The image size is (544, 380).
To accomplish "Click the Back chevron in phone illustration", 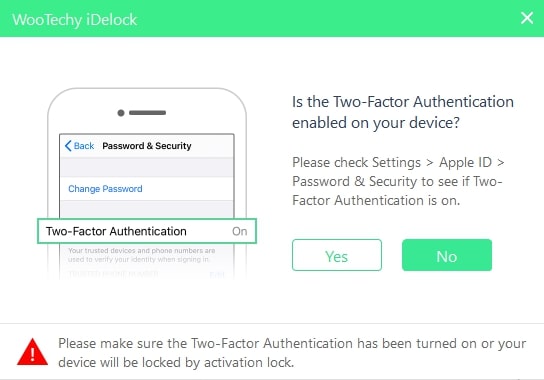I will pyautogui.click(x=68, y=146).
